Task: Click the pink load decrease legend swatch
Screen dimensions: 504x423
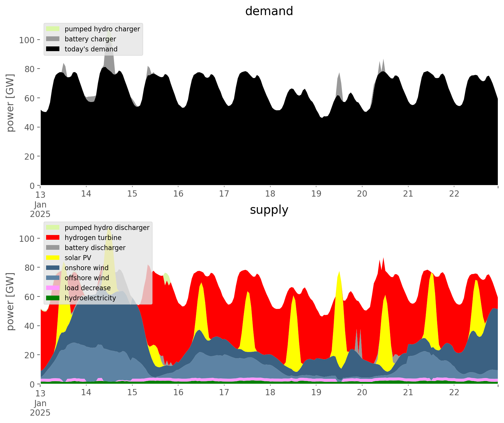Action: 53,288
